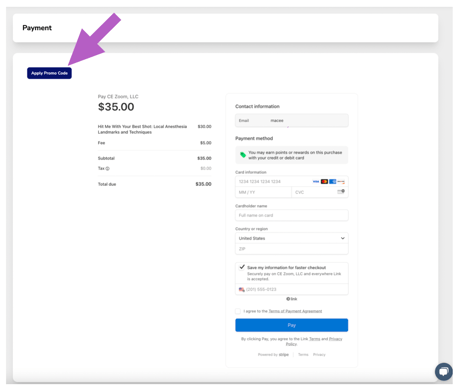
Task: Click the link logo below phone field
Action: click(292, 299)
